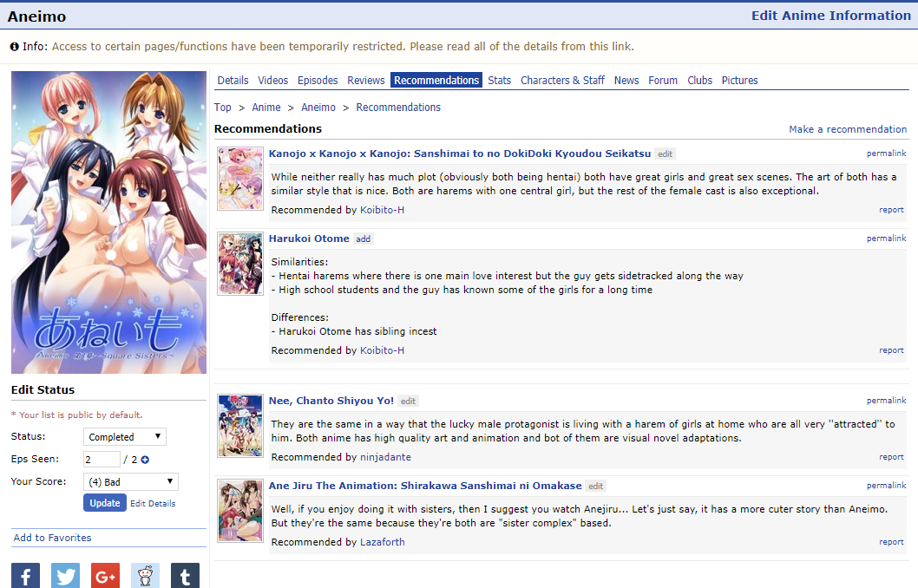Click the info icon in the notice bar
Screen dimensions: 918x588
coord(14,47)
